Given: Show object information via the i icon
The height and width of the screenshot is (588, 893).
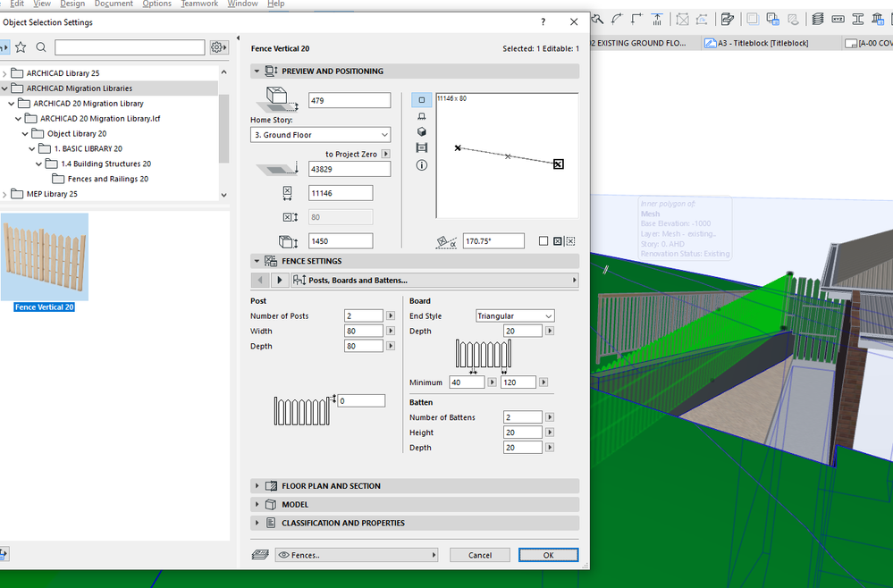Looking at the screenshot, I should 421,165.
